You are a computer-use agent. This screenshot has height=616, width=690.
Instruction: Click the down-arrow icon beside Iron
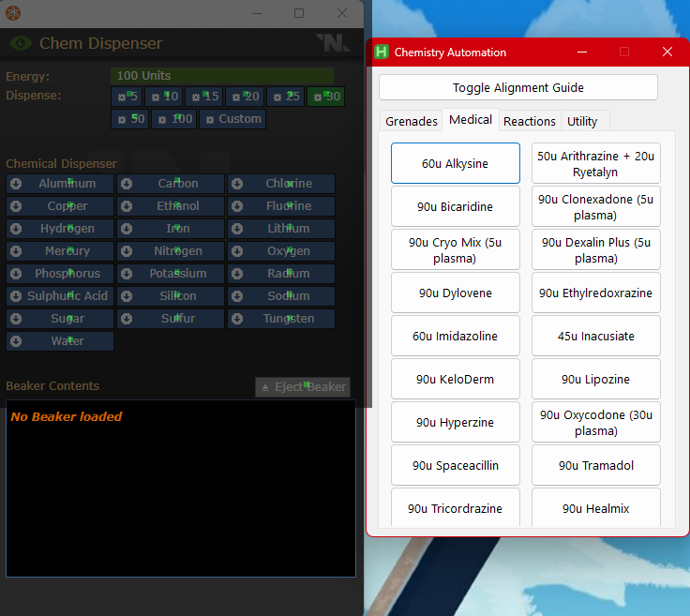point(127,229)
